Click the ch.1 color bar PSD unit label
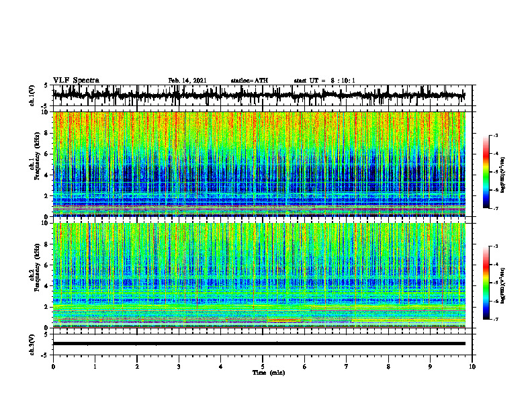532x411 pixels. click(503, 175)
